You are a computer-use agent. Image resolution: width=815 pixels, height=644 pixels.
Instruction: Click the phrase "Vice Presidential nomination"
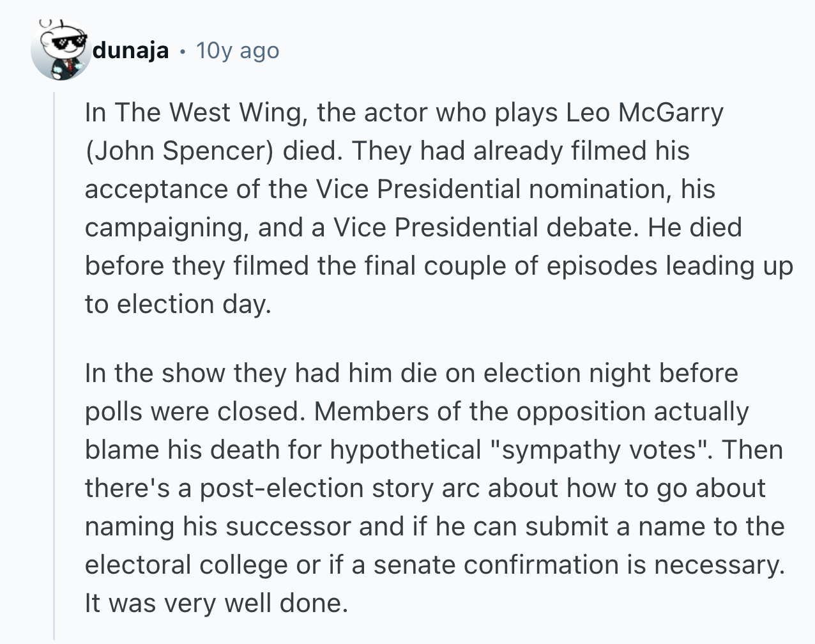coord(492,189)
